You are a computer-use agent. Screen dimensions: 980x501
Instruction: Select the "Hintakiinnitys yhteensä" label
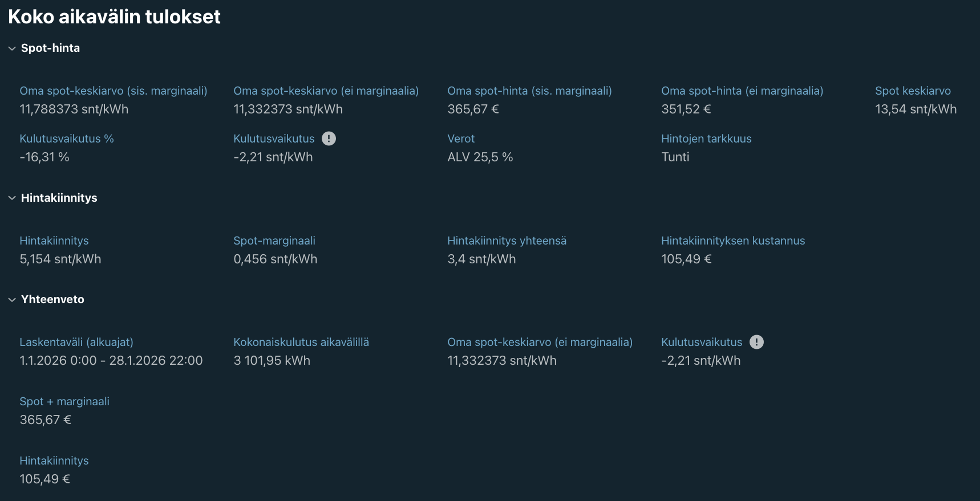507,241
